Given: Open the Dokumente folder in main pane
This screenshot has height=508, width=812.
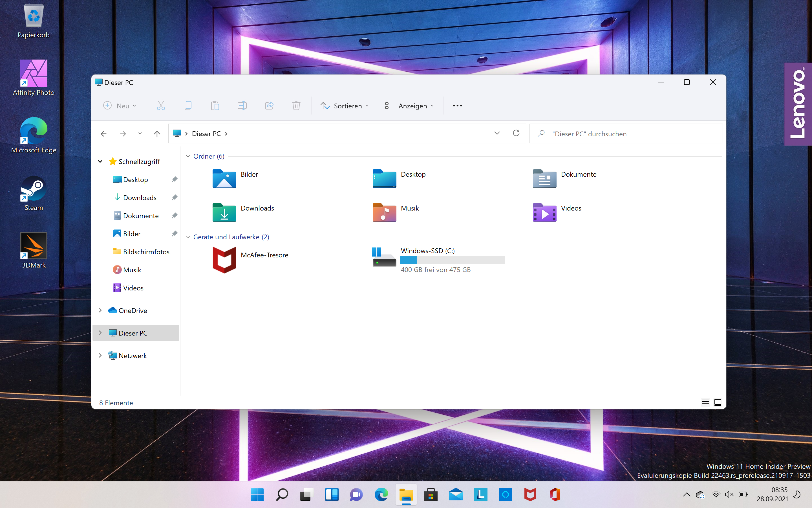Looking at the screenshot, I should coord(565,178).
